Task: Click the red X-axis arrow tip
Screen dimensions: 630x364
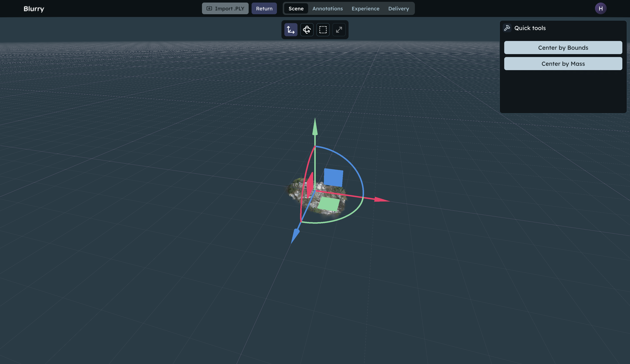Action: tap(382, 199)
